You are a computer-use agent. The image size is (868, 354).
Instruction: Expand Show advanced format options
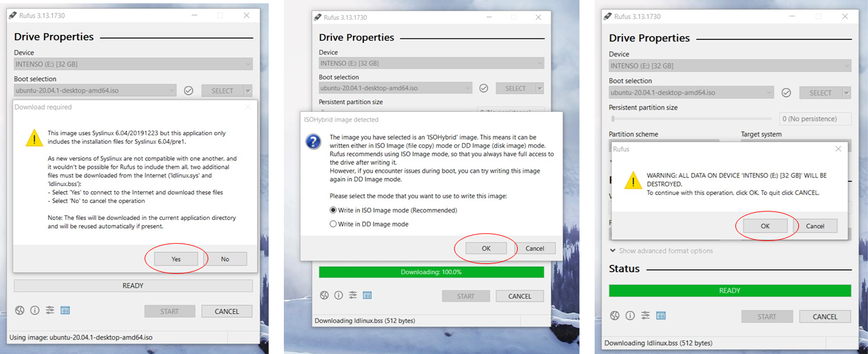click(661, 251)
